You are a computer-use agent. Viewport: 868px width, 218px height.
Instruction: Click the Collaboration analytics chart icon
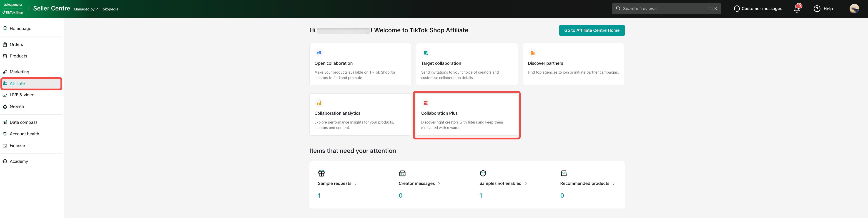click(319, 103)
